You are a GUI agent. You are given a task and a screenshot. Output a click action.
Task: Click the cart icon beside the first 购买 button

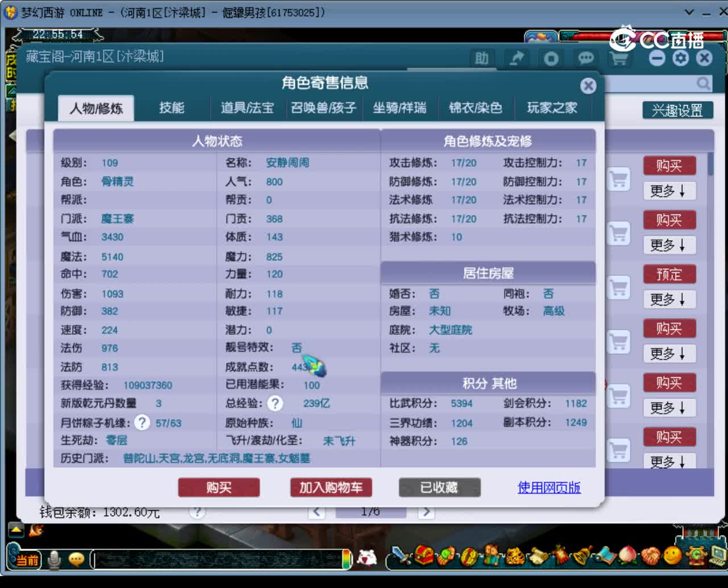click(619, 179)
